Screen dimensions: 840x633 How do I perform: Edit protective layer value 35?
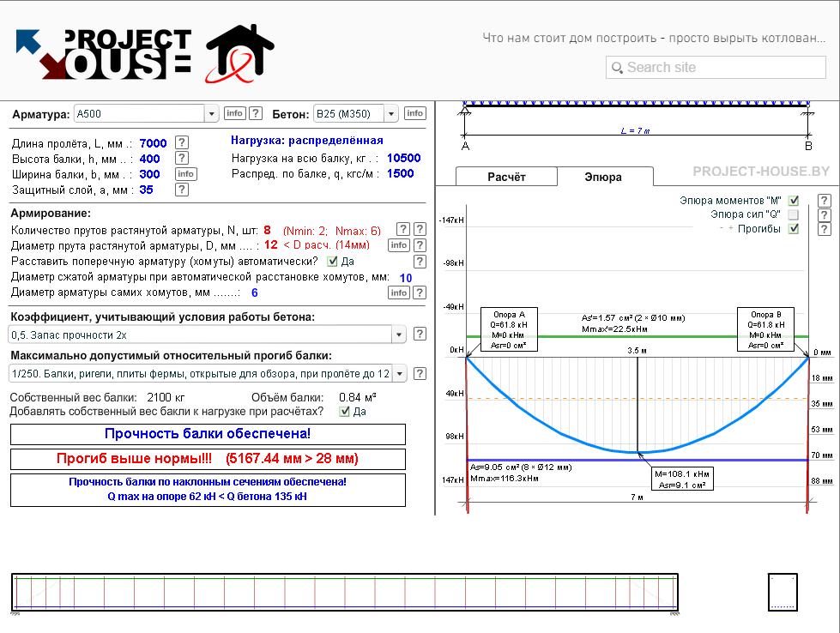click(x=146, y=190)
